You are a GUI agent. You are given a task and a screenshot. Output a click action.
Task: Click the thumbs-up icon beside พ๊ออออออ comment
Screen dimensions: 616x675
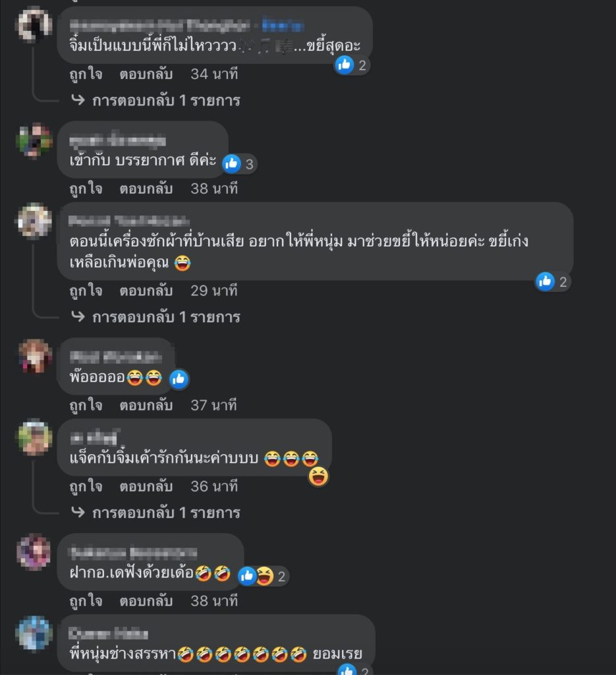[179, 379]
